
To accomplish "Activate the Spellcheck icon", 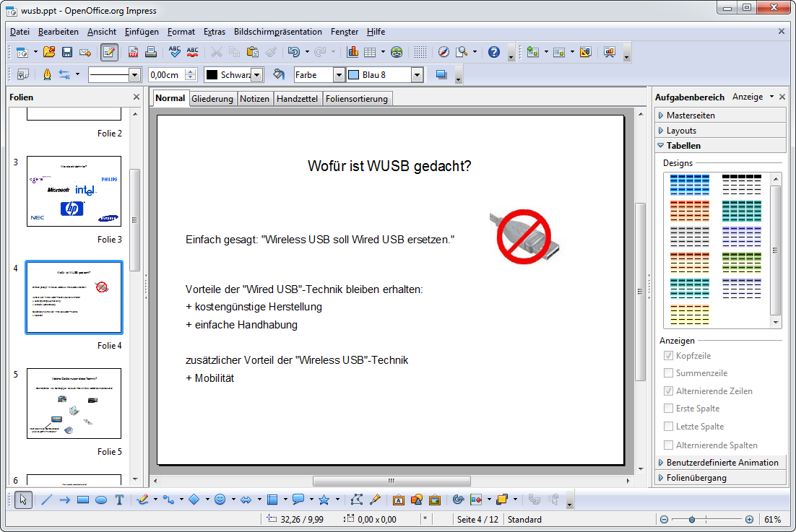I will click(175, 51).
